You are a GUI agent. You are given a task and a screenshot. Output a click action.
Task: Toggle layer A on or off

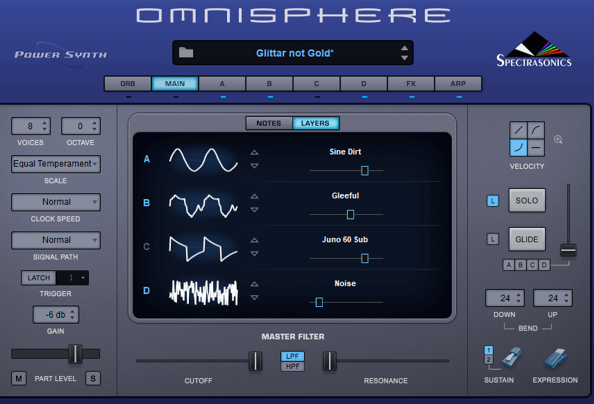[x=147, y=159]
